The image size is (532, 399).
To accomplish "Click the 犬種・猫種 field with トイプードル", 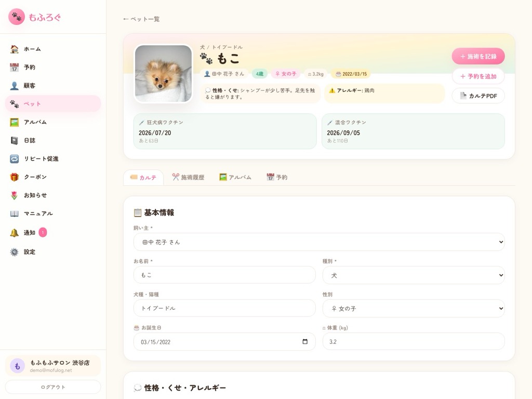I will (x=224, y=309).
